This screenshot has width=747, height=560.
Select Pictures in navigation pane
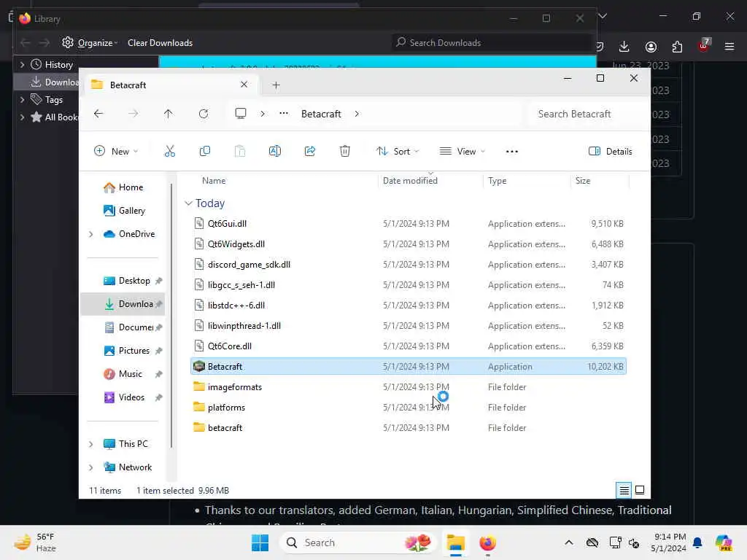click(x=126, y=351)
